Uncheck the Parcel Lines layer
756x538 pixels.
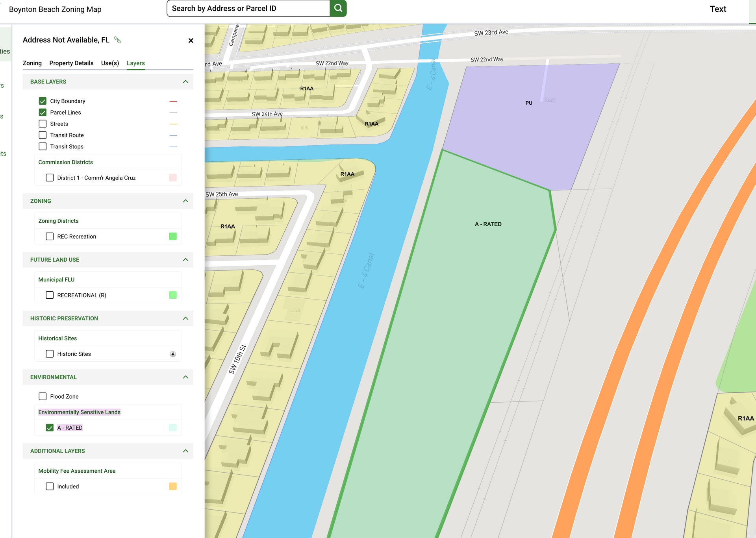coord(43,113)
